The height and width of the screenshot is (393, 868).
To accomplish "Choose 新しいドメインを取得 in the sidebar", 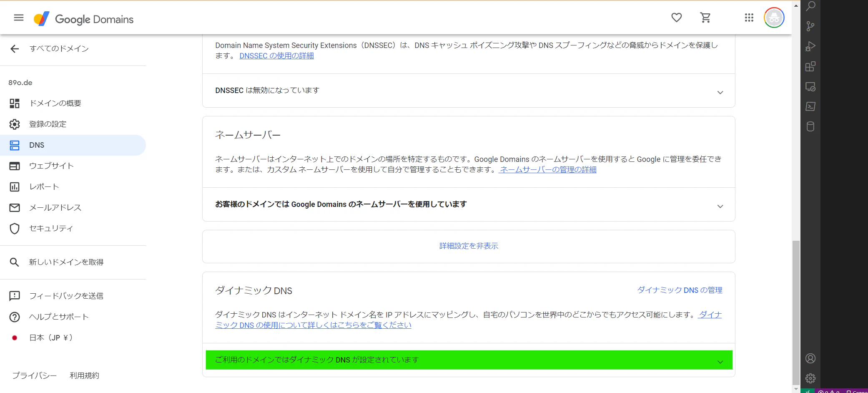I will 73,262.
